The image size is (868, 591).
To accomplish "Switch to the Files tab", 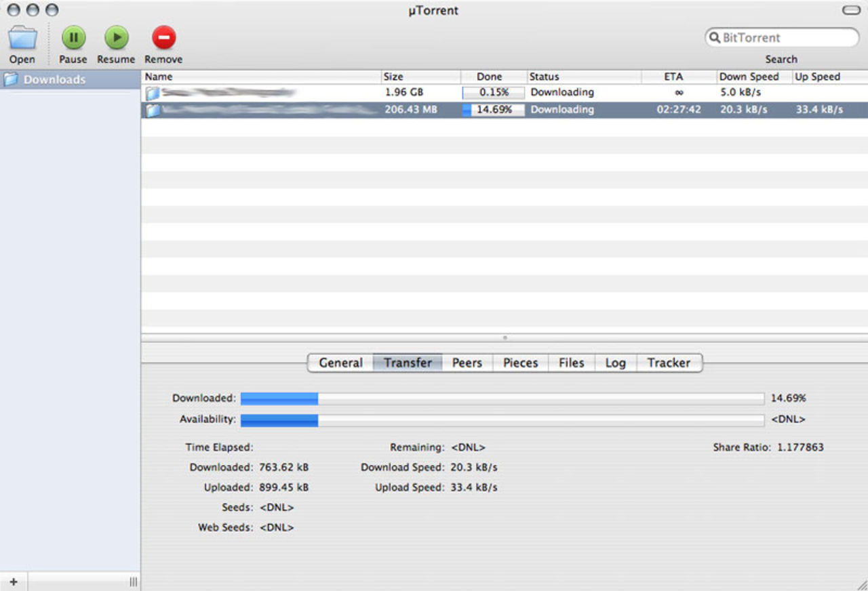I will coord(571,363).
